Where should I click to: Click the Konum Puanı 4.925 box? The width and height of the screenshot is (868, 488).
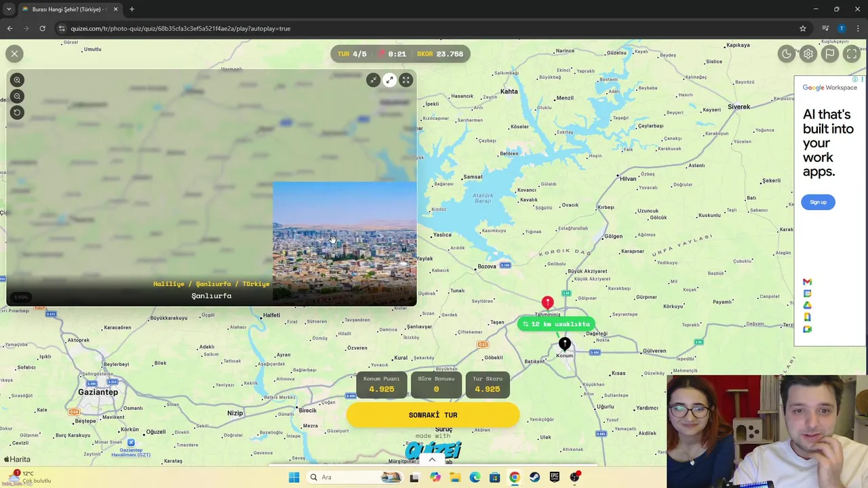coord(381,384)
